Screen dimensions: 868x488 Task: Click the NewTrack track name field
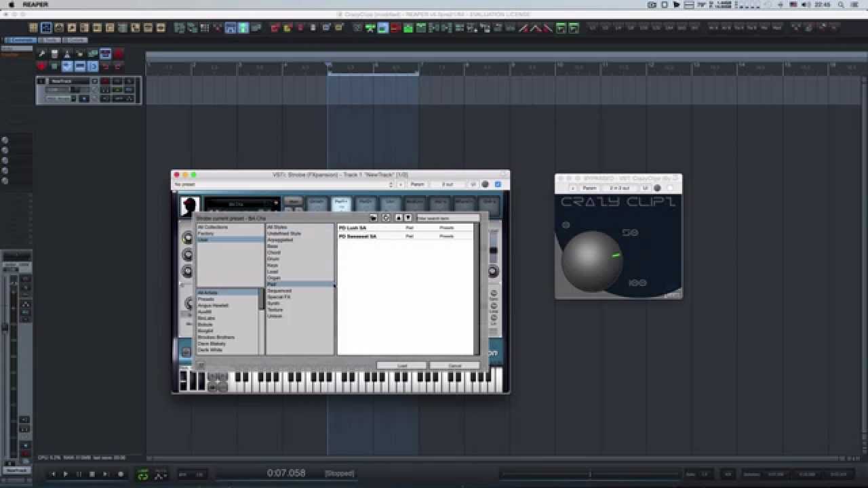[x=70, y=81]
